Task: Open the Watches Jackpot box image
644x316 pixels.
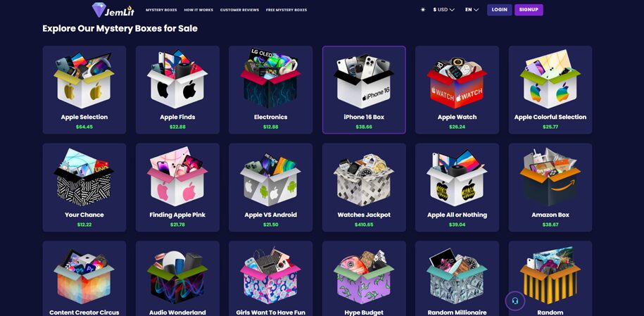Action: coord(364,179)
